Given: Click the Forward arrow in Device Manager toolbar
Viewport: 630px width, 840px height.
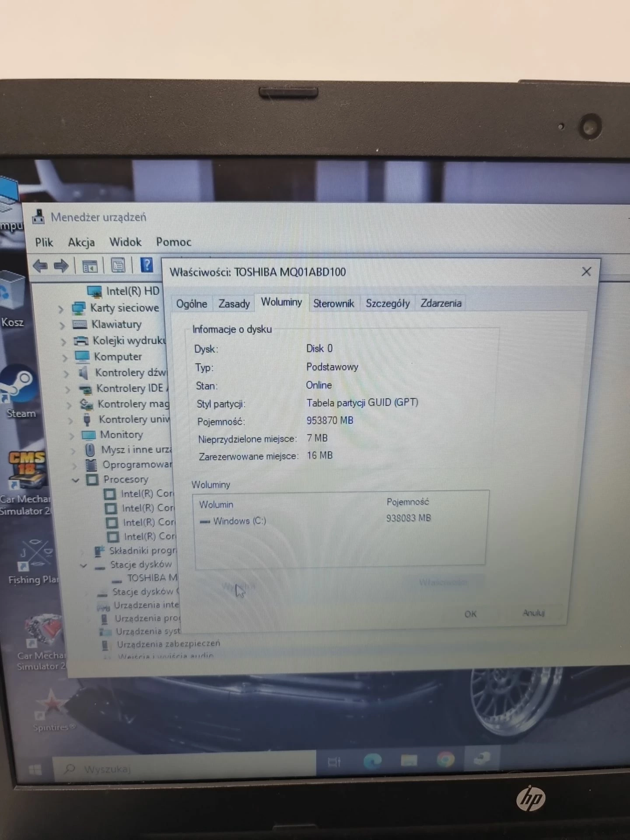Looking at the screenshot, I should [61, 266].
